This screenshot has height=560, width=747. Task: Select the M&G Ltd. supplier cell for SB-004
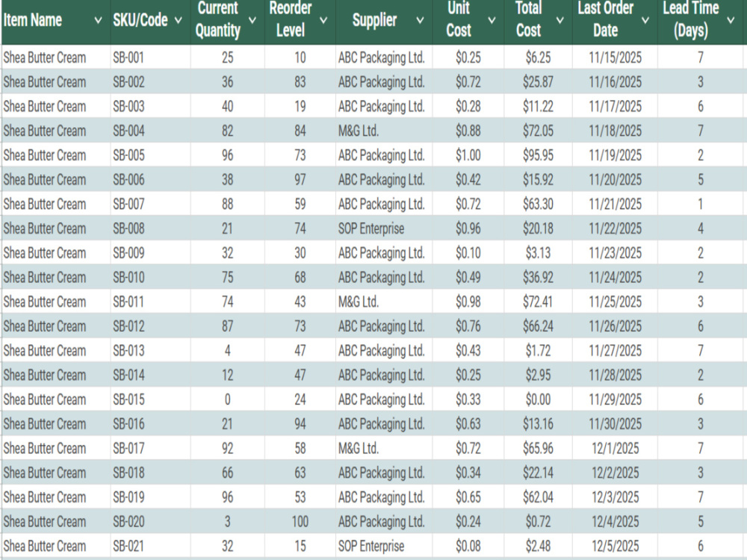tap(384, 131)
